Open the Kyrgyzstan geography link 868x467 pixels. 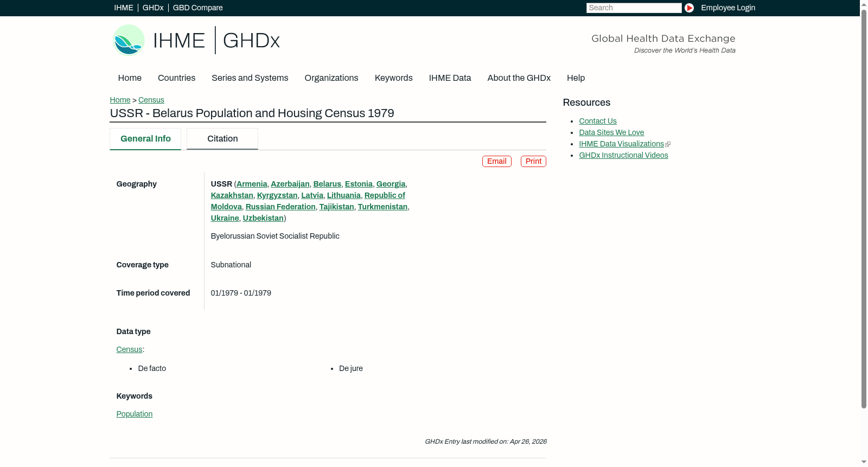coord(277,195)
